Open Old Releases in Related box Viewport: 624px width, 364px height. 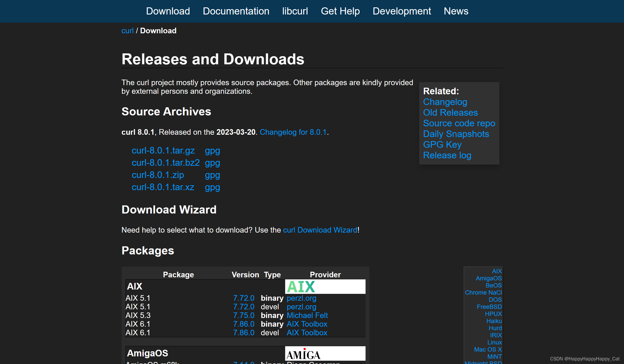tap(450, 113)
